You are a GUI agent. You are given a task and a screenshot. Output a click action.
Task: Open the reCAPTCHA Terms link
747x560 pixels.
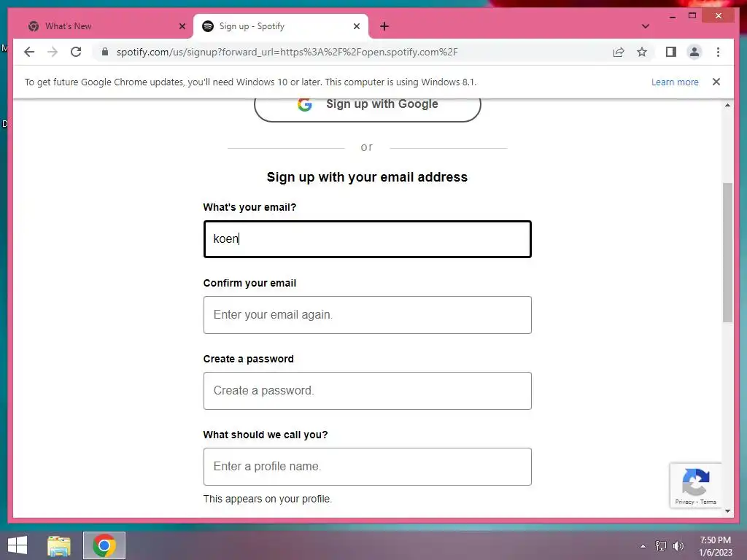pyautogui.click(x=708, y=502)
